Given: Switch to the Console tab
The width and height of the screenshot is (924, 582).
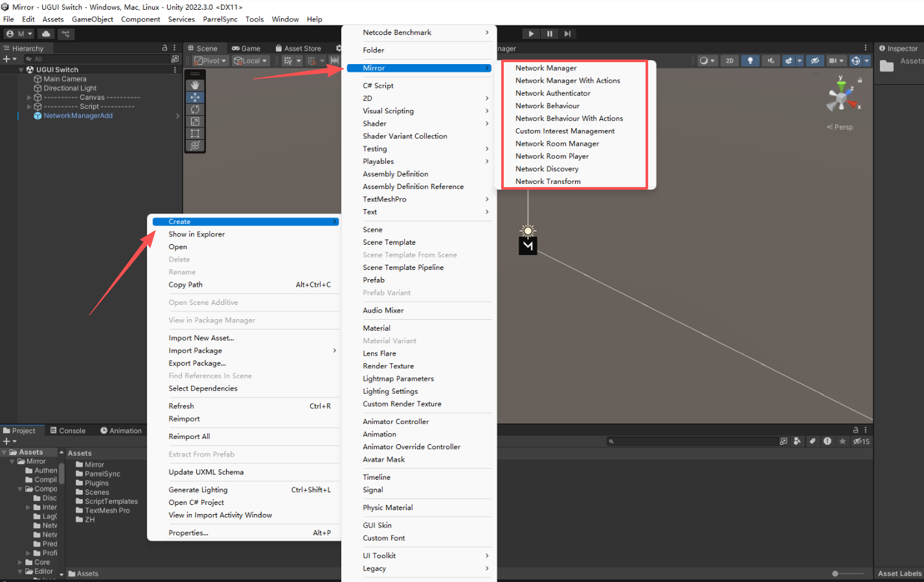Looking at the screenshot, I should (x=67, y=431).
